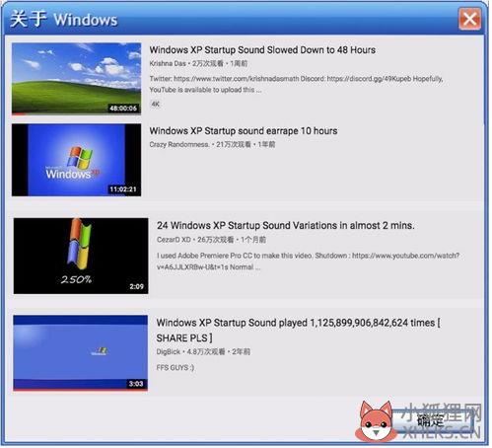The width and height of the screenshot is (492, 448).
Task: Close the 关于 Windows dialog
Action: click(469, 19)
